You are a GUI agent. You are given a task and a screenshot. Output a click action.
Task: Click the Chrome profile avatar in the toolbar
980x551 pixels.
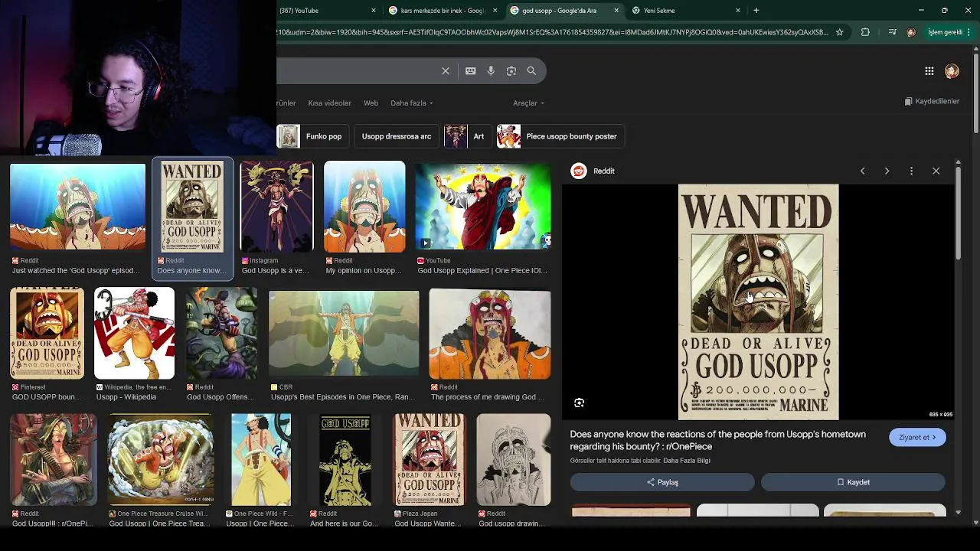(x=910, y=32)
